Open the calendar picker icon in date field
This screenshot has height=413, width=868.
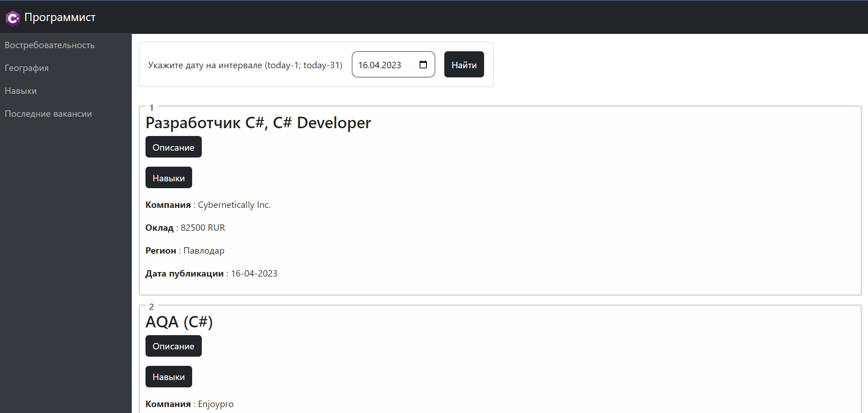coord(423,65)
